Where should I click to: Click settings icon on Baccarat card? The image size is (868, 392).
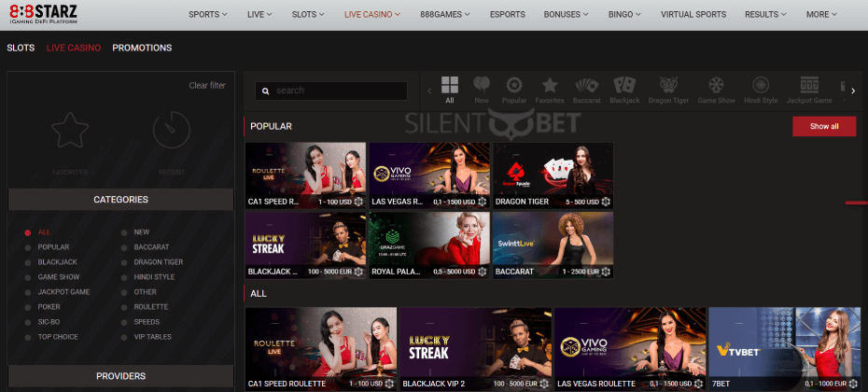click(606, 272)
